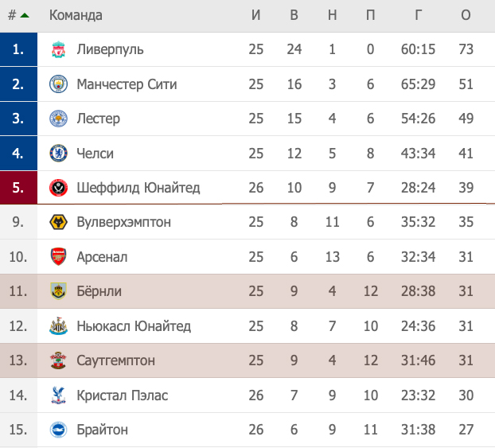Click the Sheffield United crest
The height and width of the screenshot is (448, 495).
tap(58, 188)
